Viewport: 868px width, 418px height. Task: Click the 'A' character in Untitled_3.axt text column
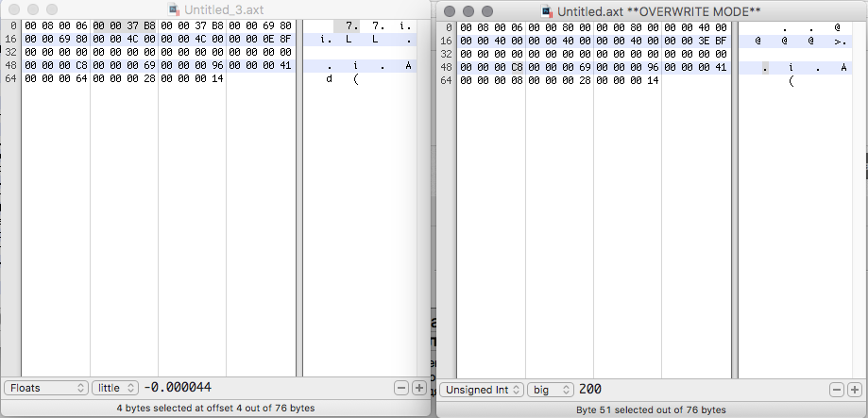409,66
